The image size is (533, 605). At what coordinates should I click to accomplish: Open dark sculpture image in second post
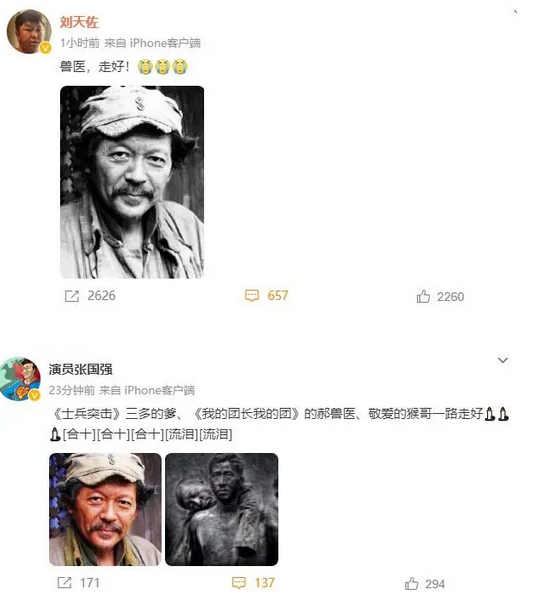click(222, 509)
